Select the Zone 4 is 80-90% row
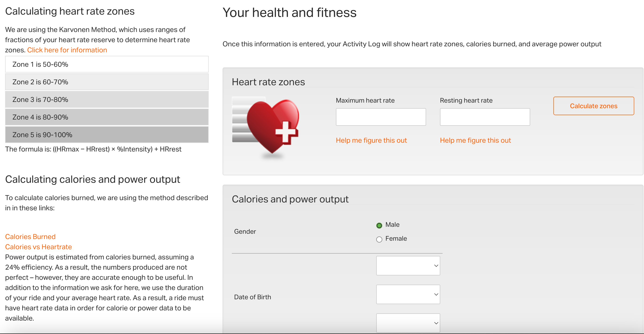The height and width of the screenshot is (334, 644). (107, 117)
